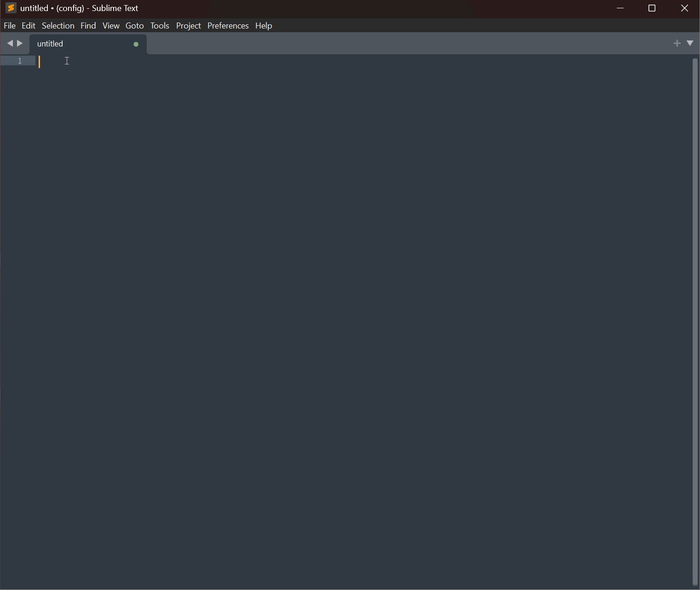Open the tab list dropdown triangle

pos(690,43)
